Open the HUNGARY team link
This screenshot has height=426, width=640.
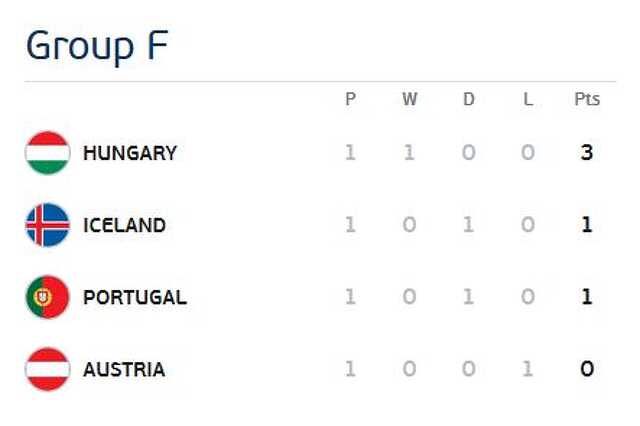pyautogui.click(x=130, y=153)
